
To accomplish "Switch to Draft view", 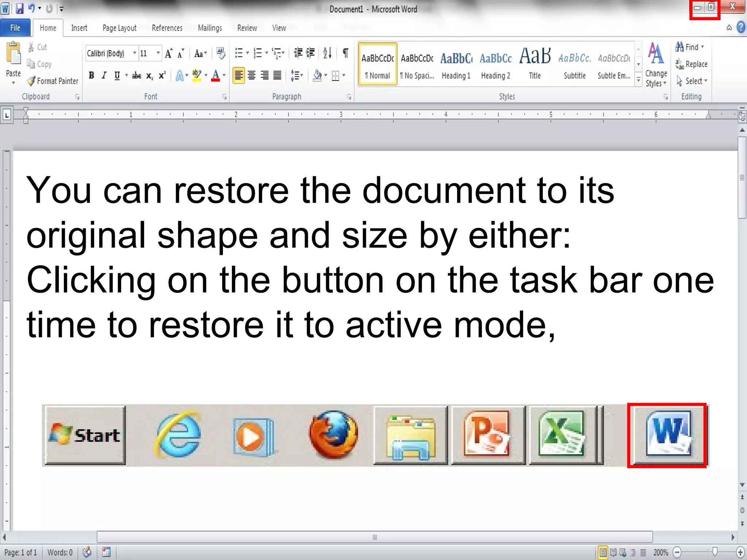I will click(x=643, y=552).
